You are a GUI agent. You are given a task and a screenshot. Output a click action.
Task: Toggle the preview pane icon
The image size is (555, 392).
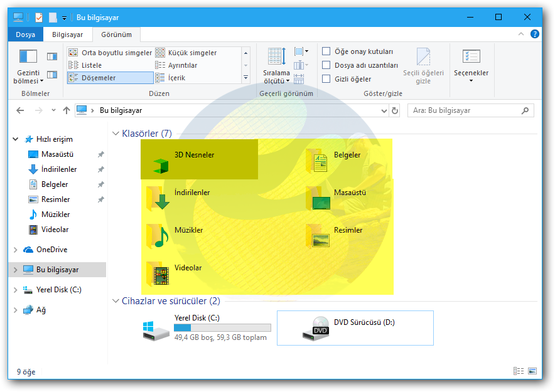click(x=52, y=56)
